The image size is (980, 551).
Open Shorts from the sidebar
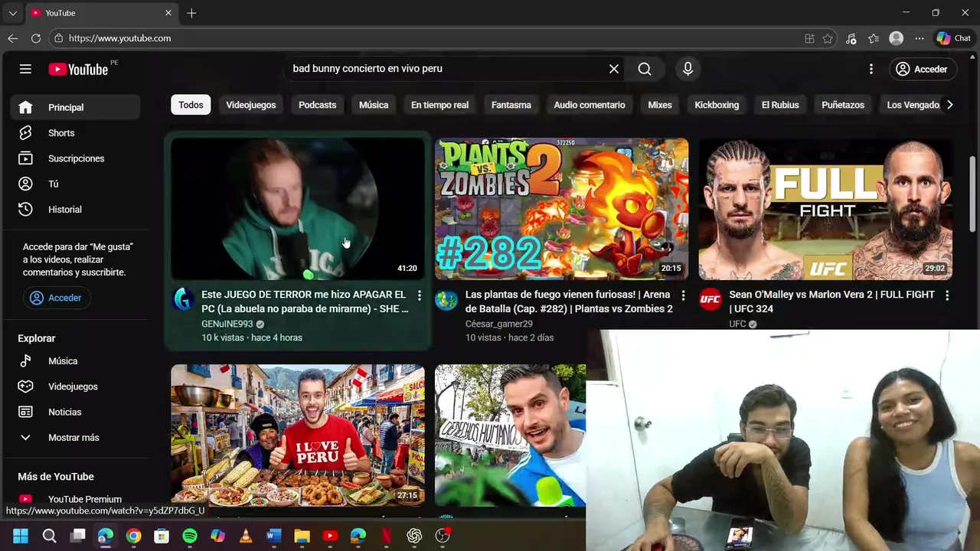point(75,133)
